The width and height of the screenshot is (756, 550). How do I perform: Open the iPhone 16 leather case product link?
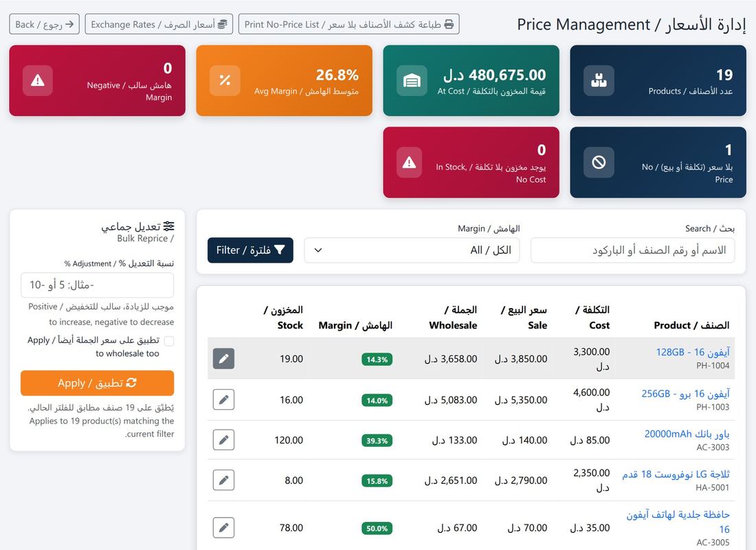(678, 522)
